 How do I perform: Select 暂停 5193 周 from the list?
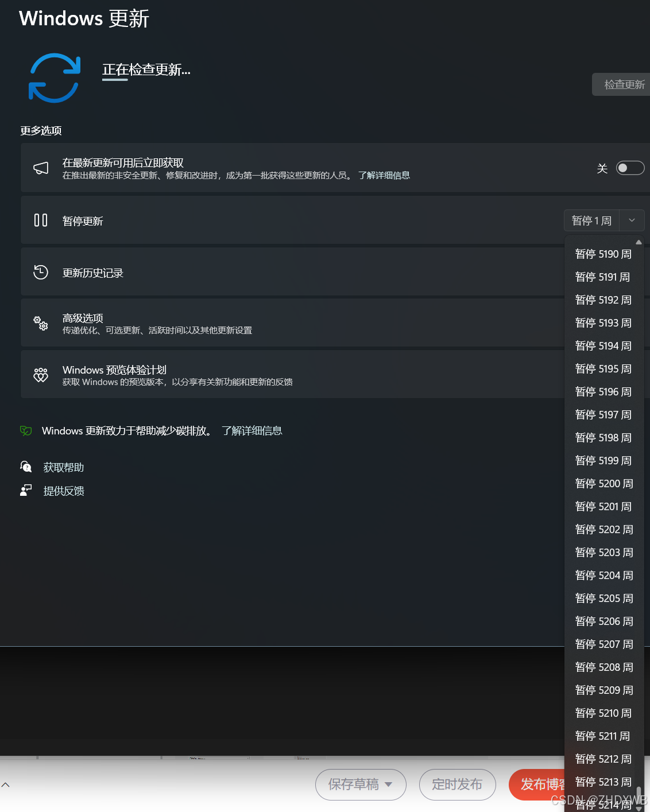coord(603,323)
